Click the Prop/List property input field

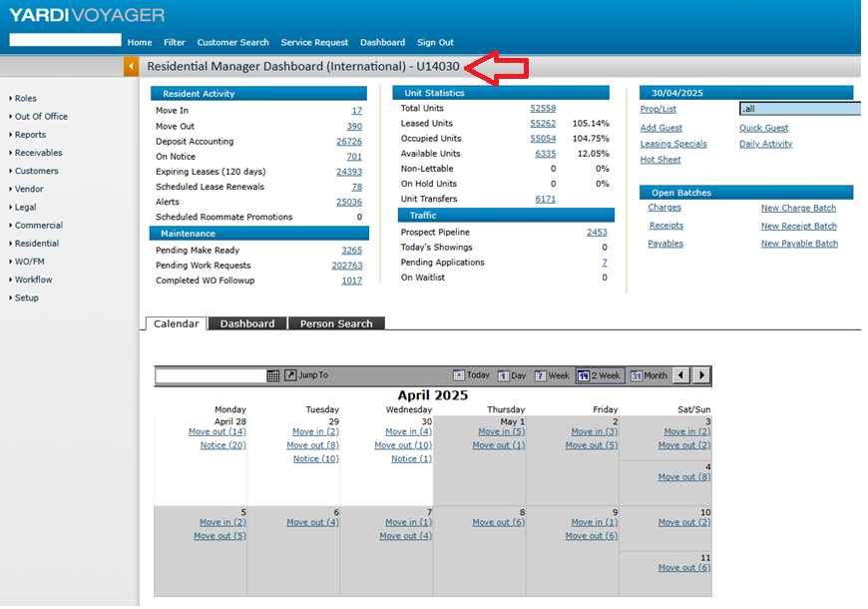point(798,109)
